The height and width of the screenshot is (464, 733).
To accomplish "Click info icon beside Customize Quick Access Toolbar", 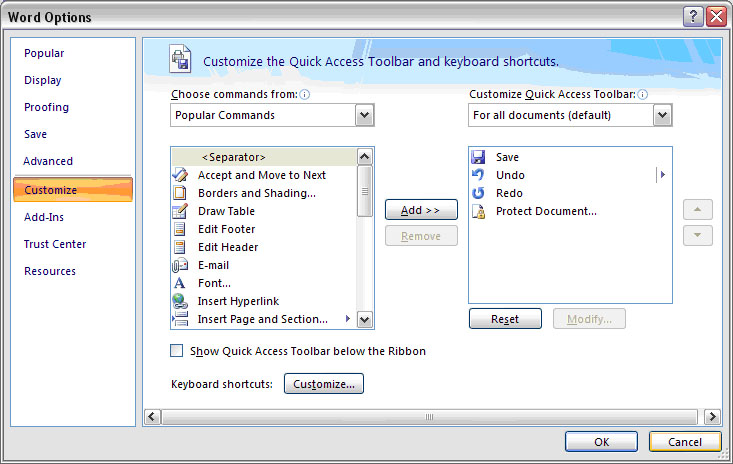I will tap(643, 94).
